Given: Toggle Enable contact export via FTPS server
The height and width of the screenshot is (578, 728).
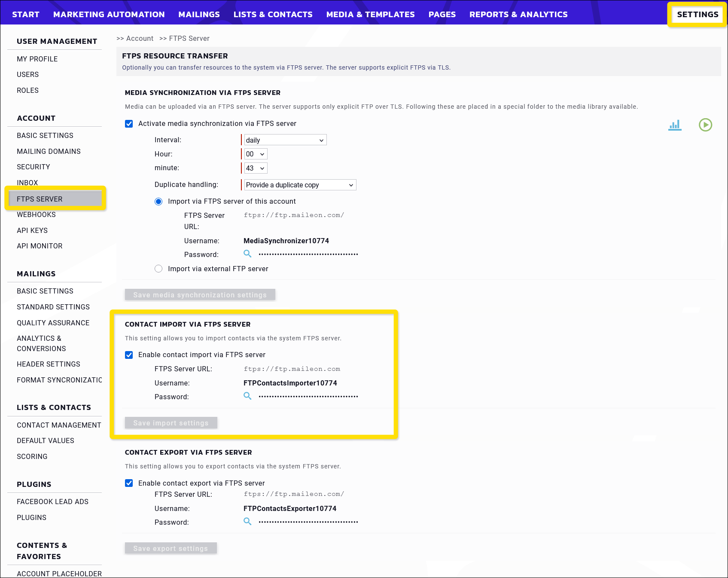Looking at the screenshot, I should [129, 483].
